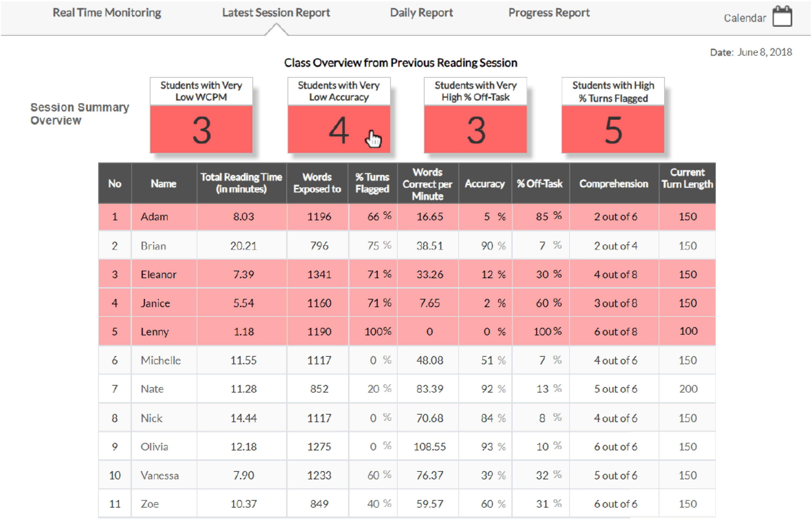
Task: Click the Words Exposed to column header
Action: click(317, 183)
